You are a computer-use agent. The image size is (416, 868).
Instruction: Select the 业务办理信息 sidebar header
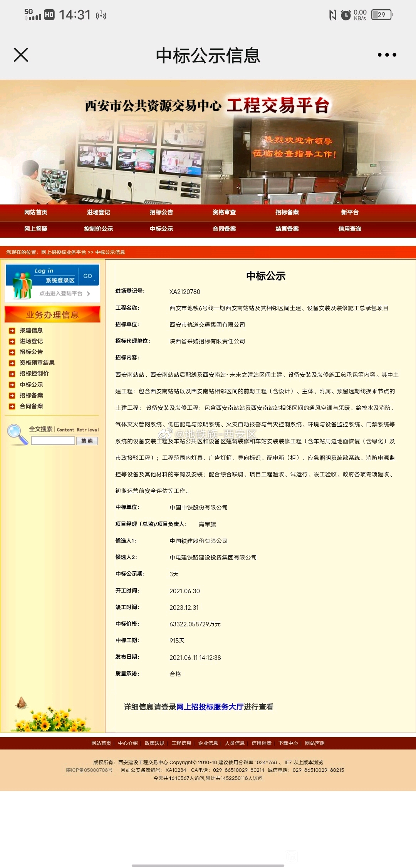pos(52,314)
